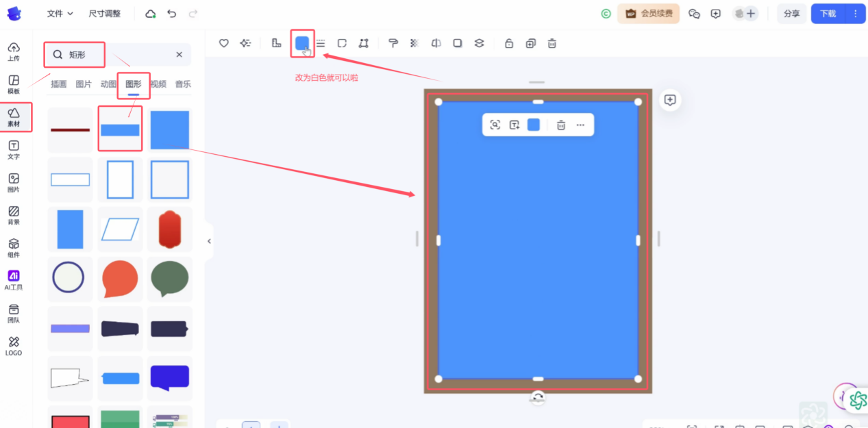Open the LOGO panel

[14, 346]
